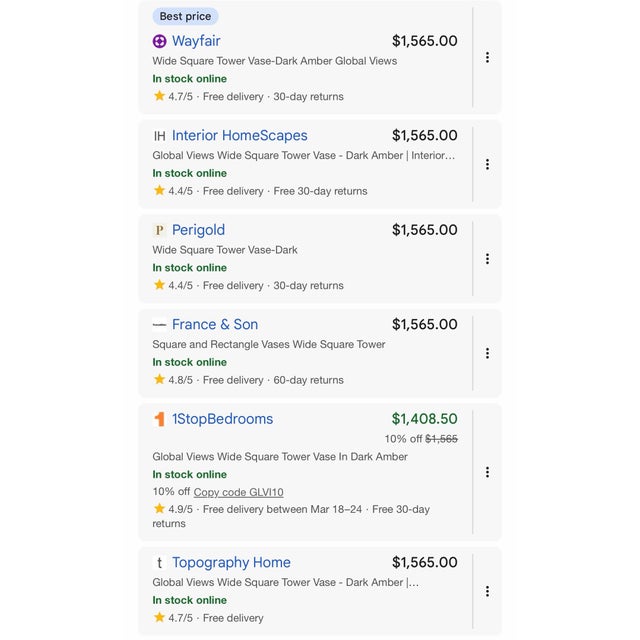The width and height of the screenshot is (640, 640).
Task: Click the 1StopBedrooms orange logo icon
Action: tap(159, 419)
